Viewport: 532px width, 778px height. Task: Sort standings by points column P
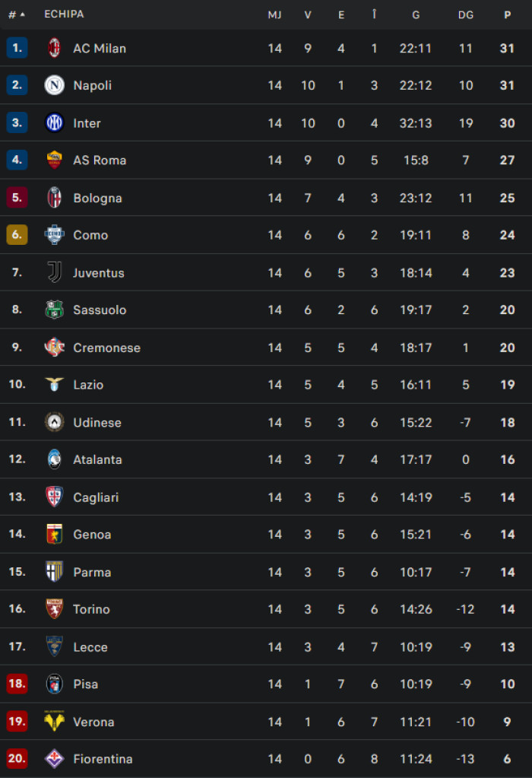507,14
